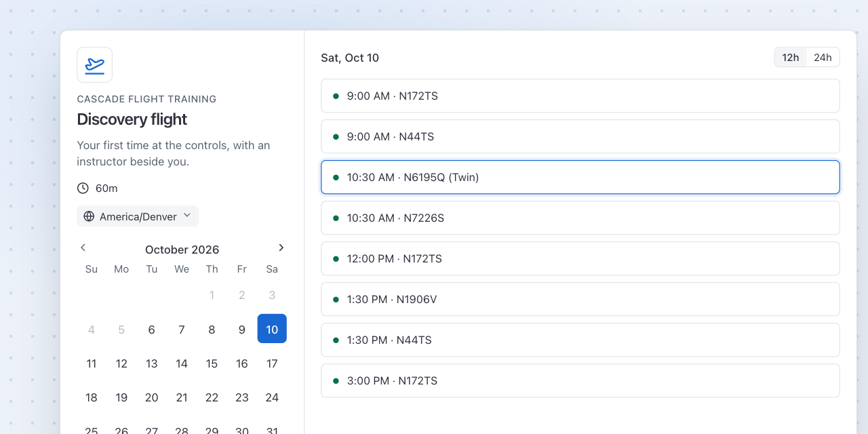
Task: Choose October 17 on the calendar
Action: pyautogui.click(x=272, y=363)
